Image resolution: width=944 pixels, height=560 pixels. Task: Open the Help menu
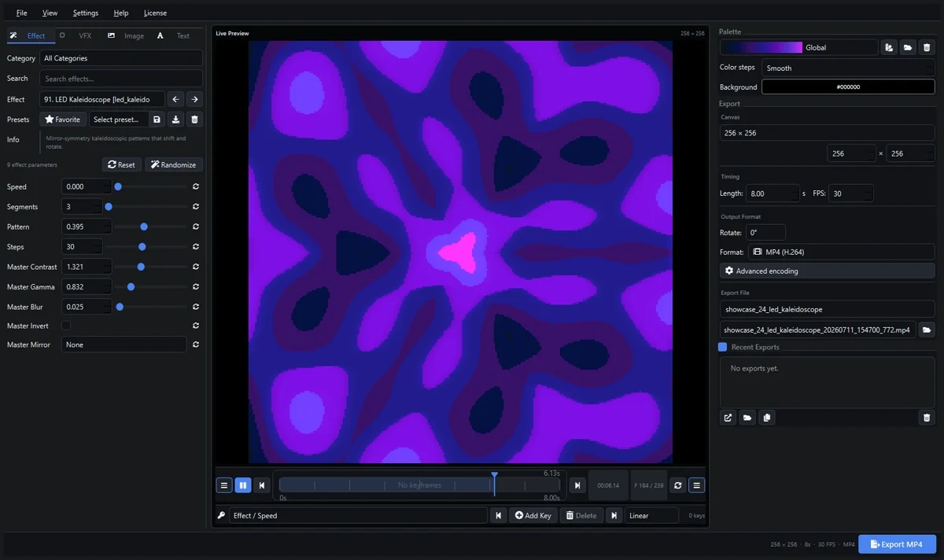pos(120,13)
